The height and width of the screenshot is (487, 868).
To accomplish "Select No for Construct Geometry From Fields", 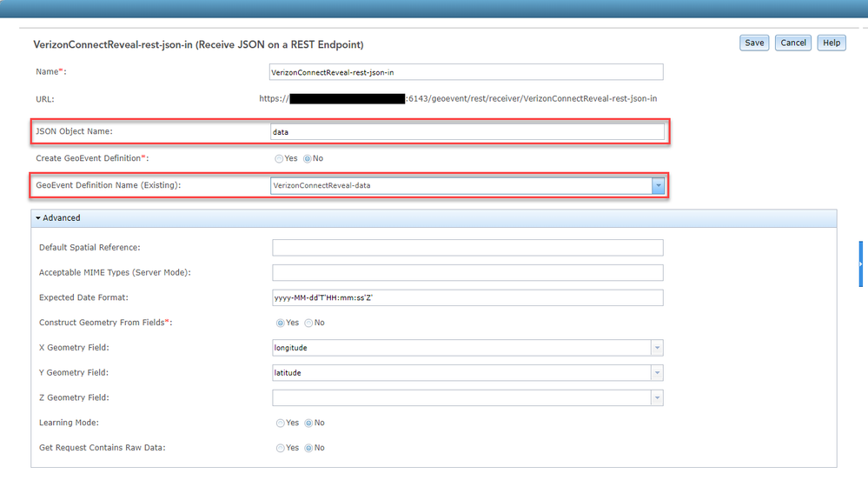I will (308, 323).
